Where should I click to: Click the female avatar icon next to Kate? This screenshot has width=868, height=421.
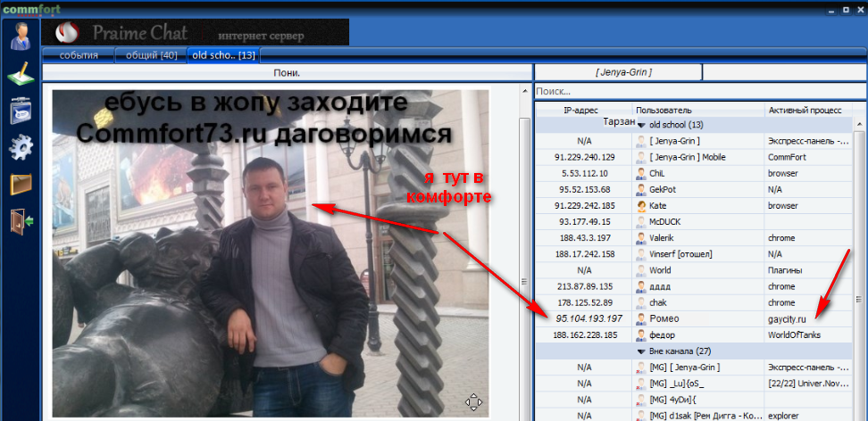coord(641,206)
